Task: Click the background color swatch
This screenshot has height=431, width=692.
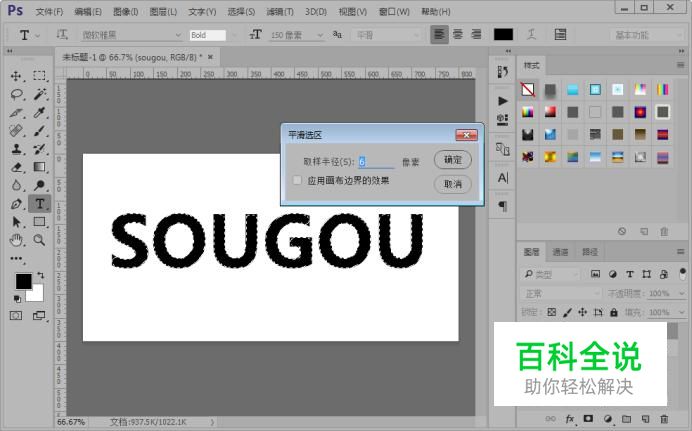Action: click(37, 295)
